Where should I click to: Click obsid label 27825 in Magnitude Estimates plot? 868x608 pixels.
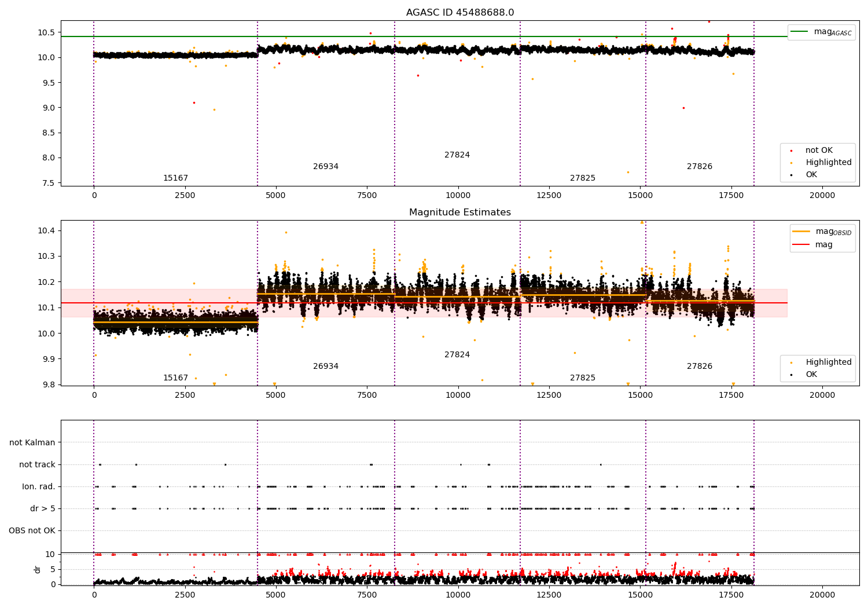(x=583, y=378)
